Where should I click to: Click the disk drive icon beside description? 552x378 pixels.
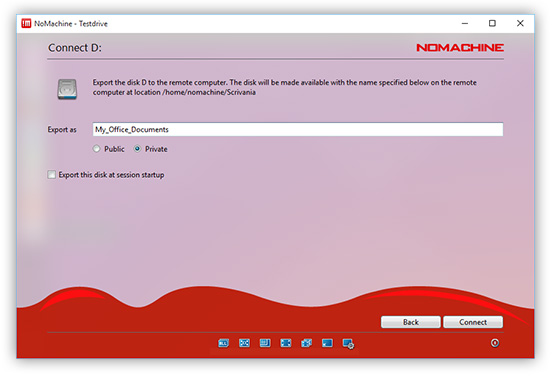pyautogui.click(x=67, y=89)
